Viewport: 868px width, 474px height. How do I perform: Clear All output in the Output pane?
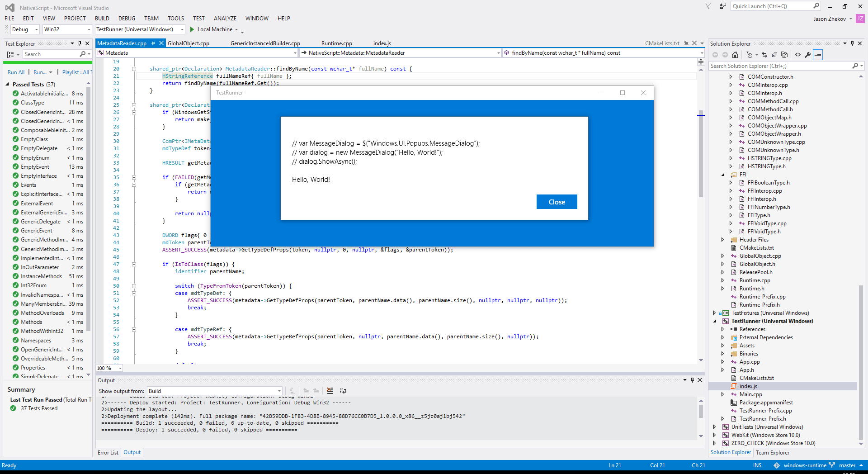[330, 391]
